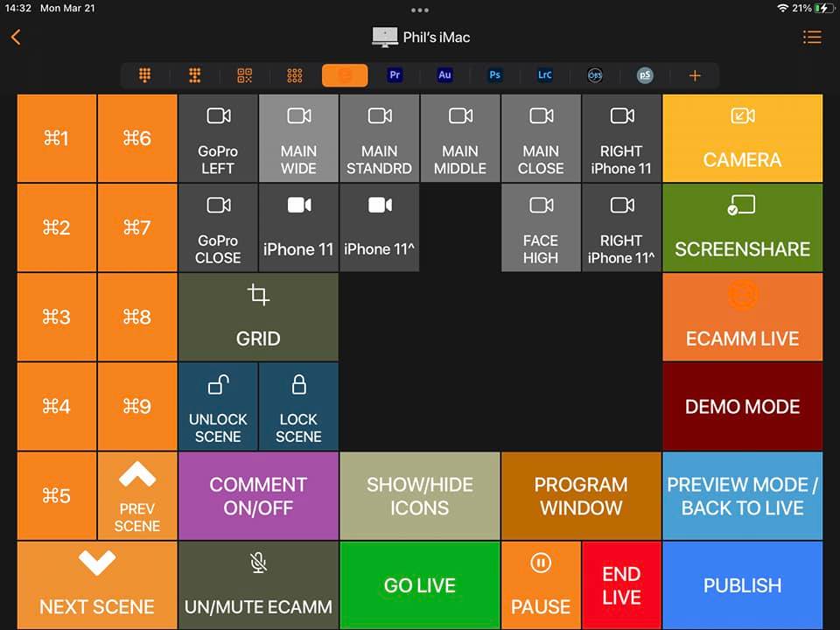Add a new keypad with plus icon
Screen dimensions: 840x630
pyautogui.click(x=695, y=75)
